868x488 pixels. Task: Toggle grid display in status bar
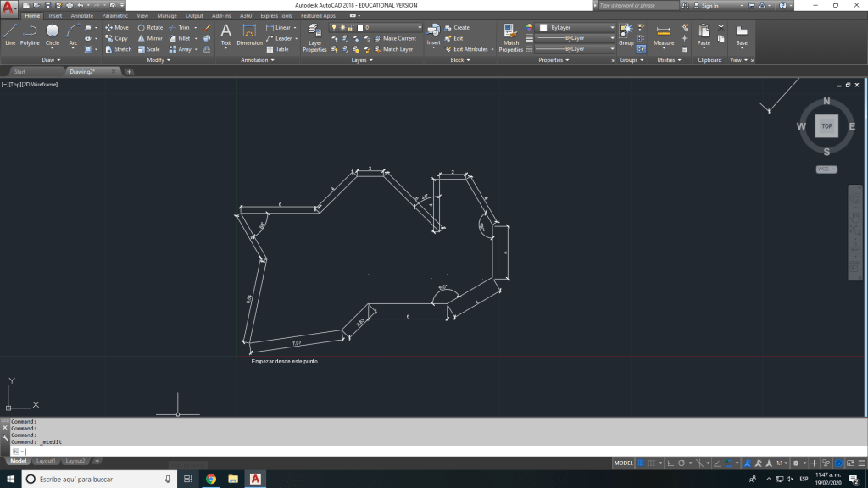641,463
